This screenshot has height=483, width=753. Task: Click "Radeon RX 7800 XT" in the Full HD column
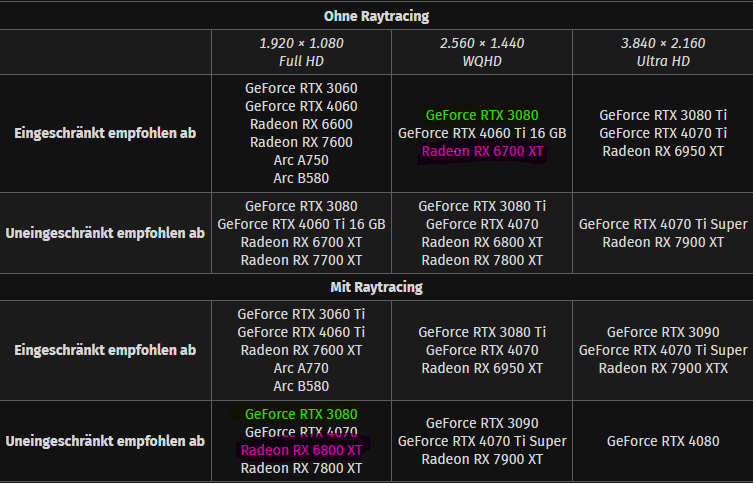tap(302, 468)
